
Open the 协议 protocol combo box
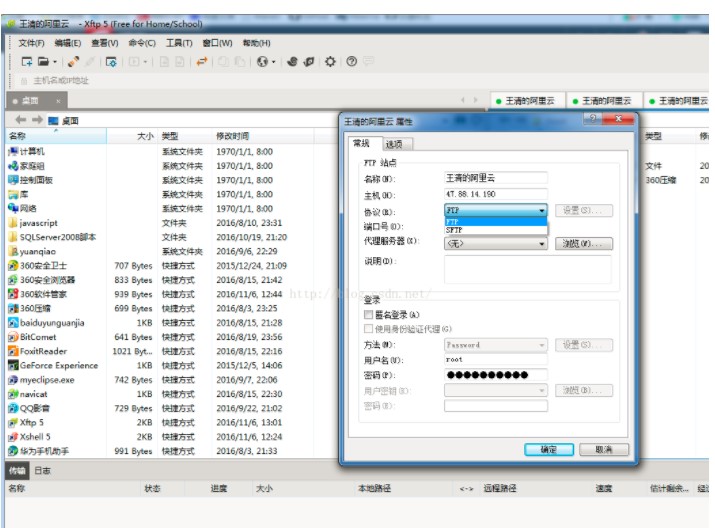(496, 210)
